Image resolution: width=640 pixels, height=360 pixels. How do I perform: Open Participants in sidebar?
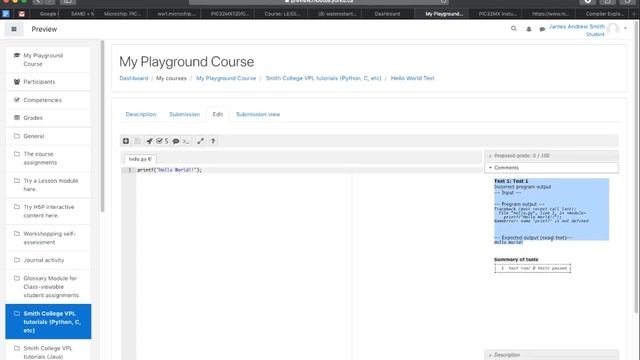coord(48,82)
